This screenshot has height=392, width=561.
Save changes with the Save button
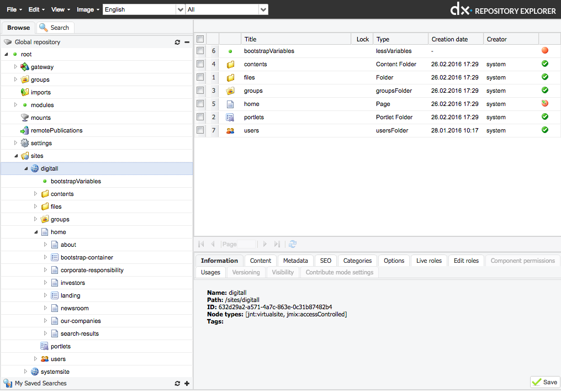point(544,382)
